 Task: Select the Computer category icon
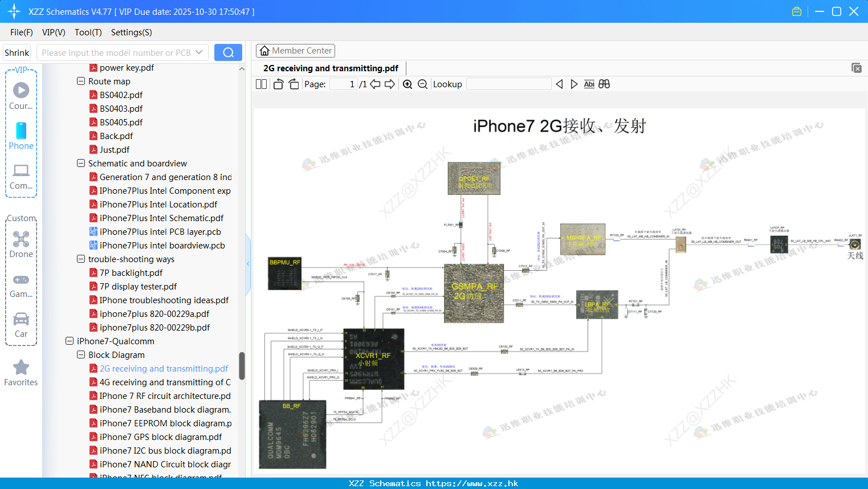coord(21,176)
